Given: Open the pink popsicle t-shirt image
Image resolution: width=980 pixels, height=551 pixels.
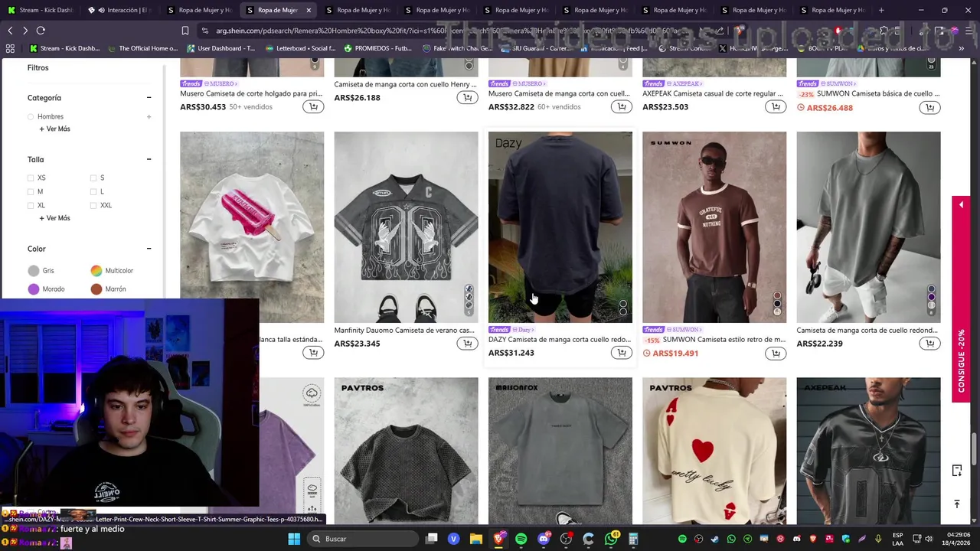Looking at the screenshot, I should click(252, 227).
